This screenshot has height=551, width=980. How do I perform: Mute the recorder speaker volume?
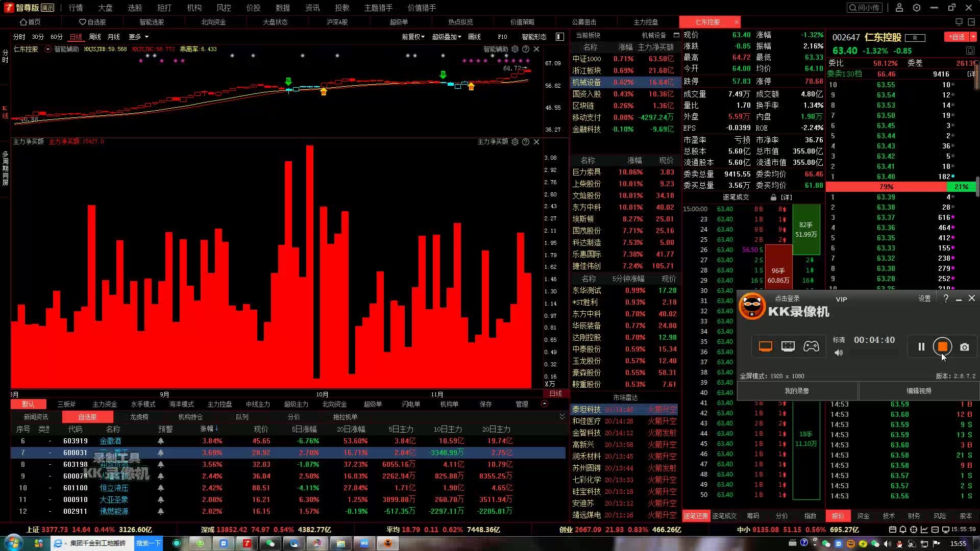(839, 353)
